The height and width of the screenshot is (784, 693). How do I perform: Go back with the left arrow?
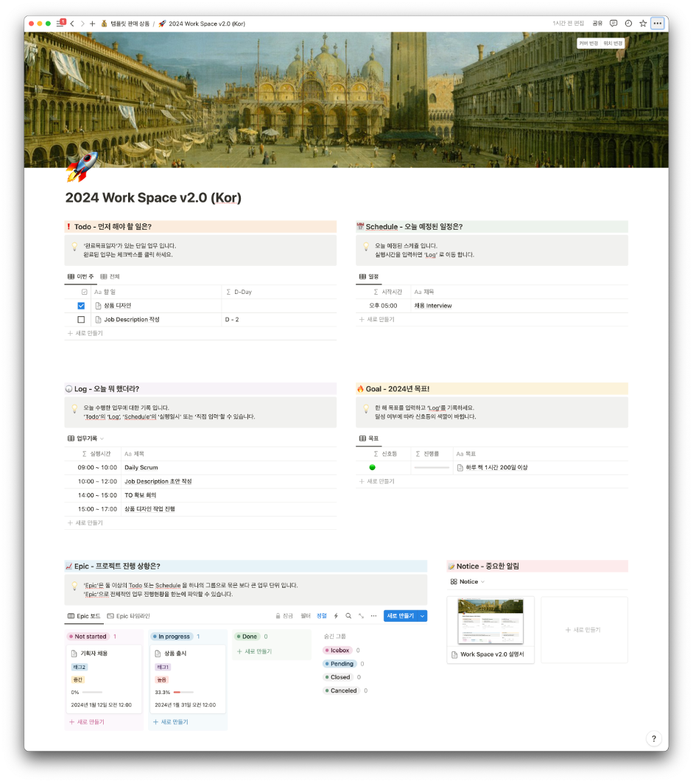72,24
